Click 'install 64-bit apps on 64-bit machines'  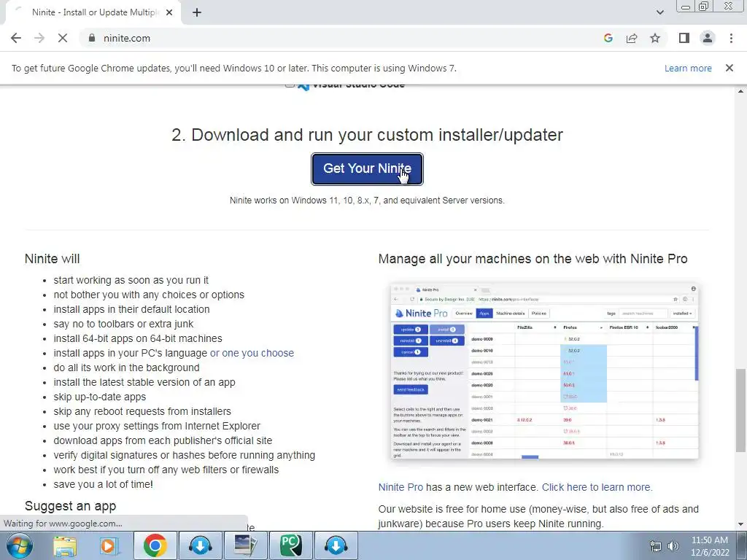pos(138,338)
